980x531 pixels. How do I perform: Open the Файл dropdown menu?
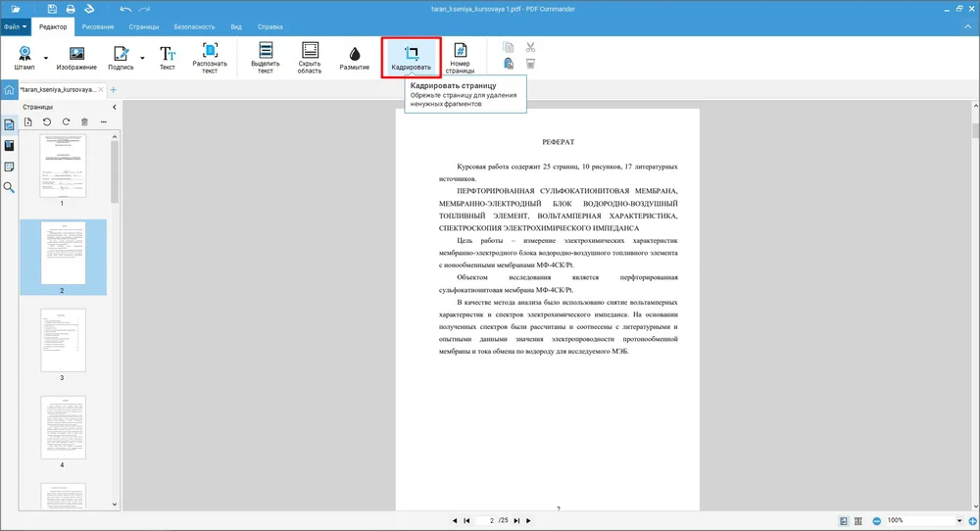click(x=15, y=26)
